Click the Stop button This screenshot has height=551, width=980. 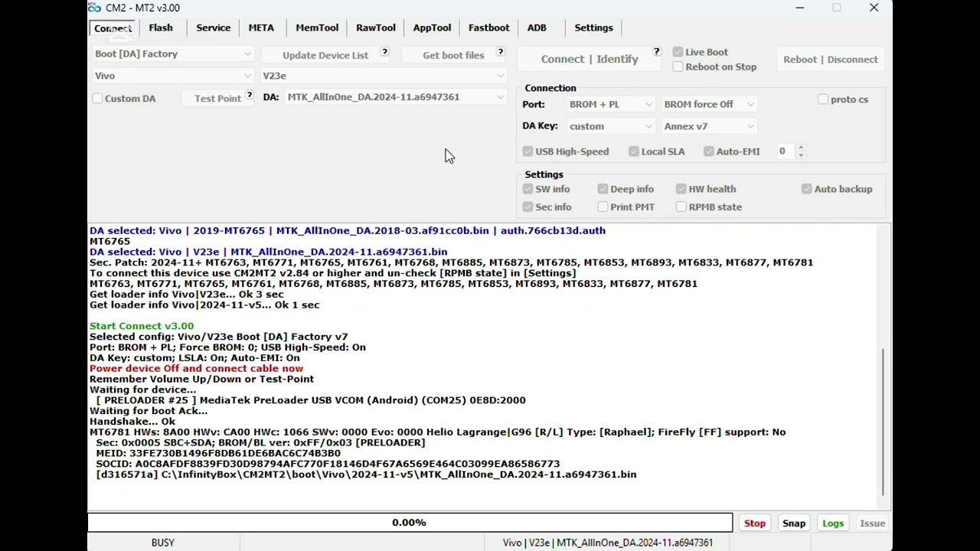(754, 523)
